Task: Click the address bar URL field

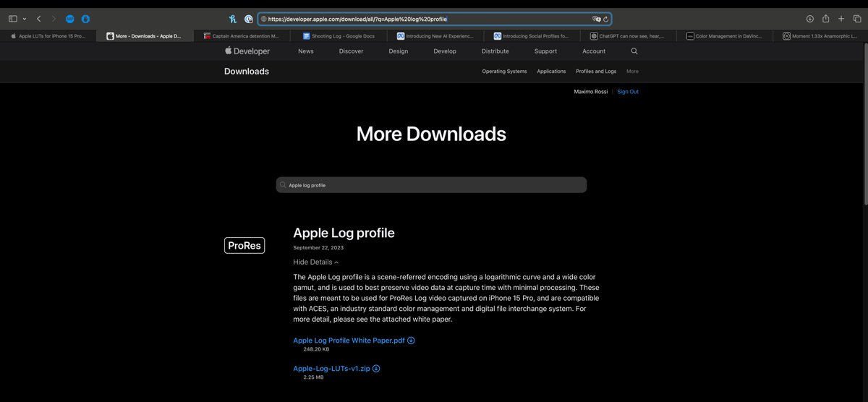Action: click(x=434, y=20)
